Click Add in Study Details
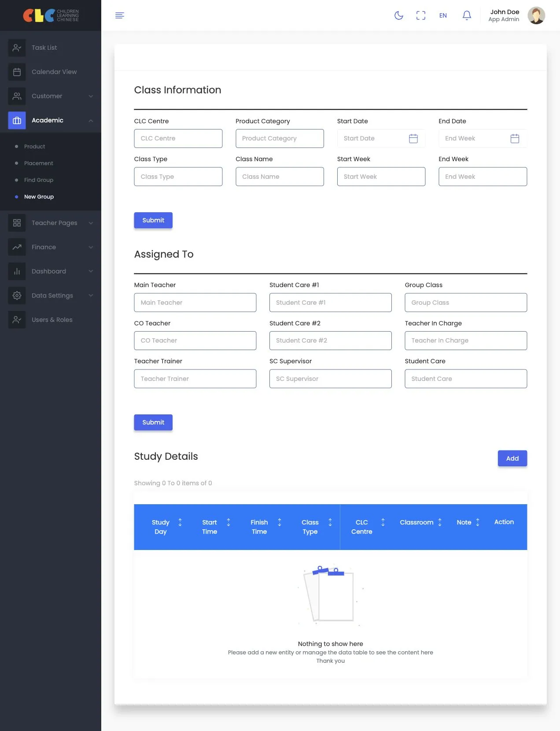This screenshot has height=731, width=560. coord(512,458)
